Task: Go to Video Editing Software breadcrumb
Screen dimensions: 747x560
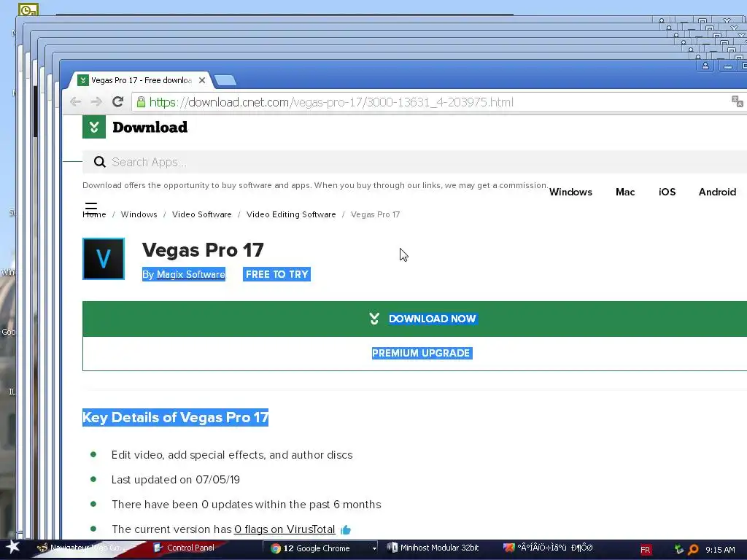Action: (x=291, y=214)
